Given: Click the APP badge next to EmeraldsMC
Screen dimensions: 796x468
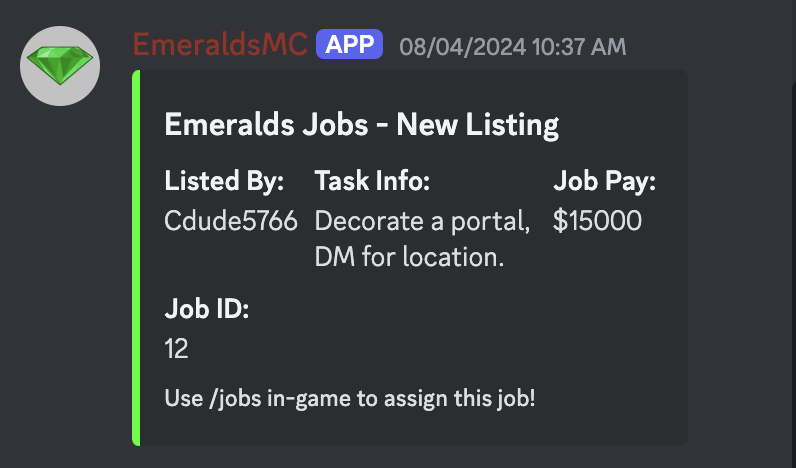Looking at the screenshot, I should click(x=349, y=45).
